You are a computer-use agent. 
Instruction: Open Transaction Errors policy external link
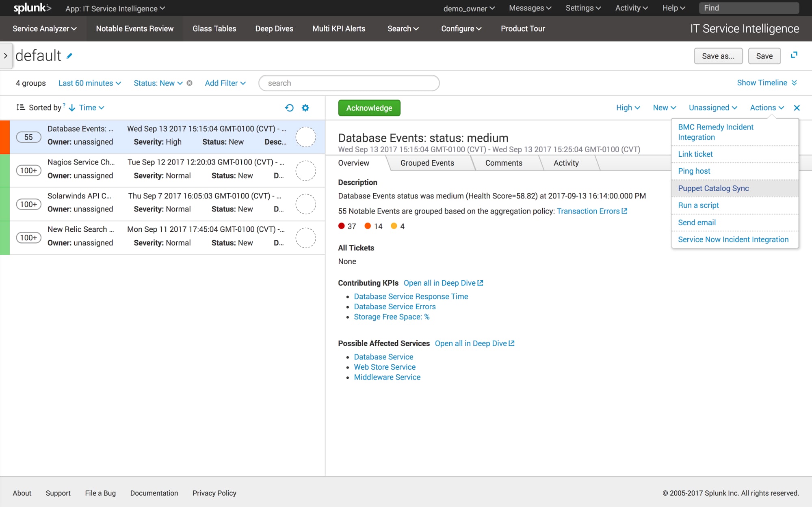click(592, 211)
